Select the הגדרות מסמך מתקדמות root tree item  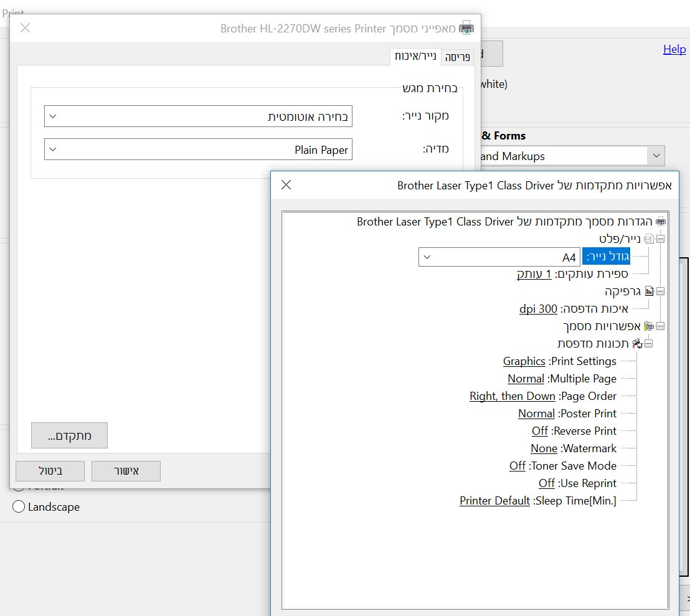tap(504, 221)
